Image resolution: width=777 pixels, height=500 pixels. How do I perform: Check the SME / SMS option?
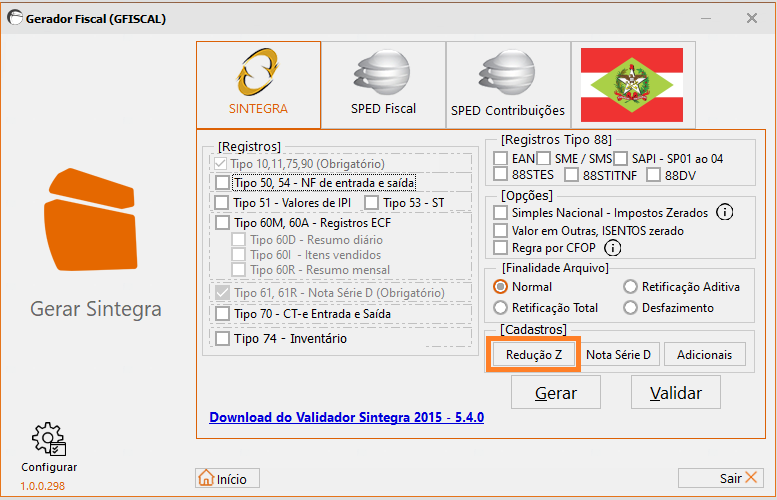pos(544,159)
